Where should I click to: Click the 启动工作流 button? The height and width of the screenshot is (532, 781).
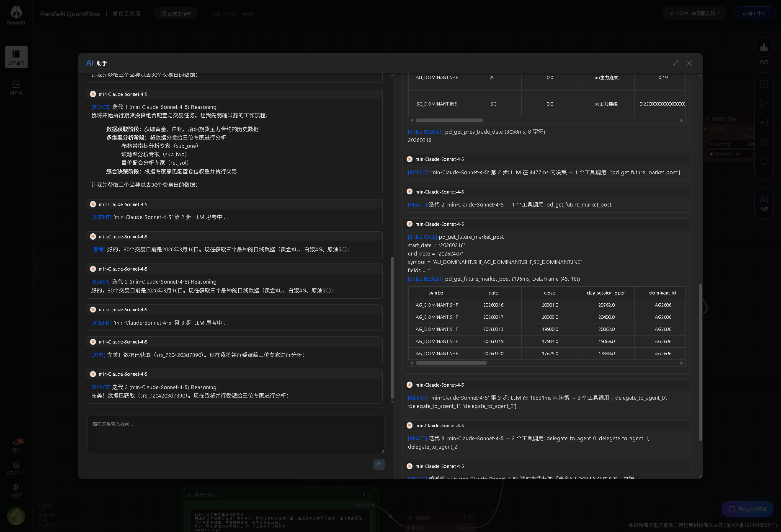point(754,13)
